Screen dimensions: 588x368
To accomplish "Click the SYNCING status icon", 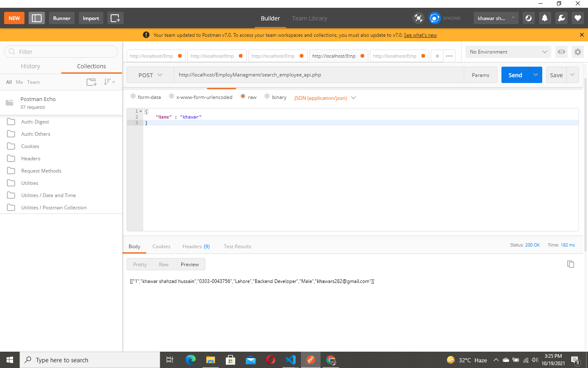I will 434,18.
